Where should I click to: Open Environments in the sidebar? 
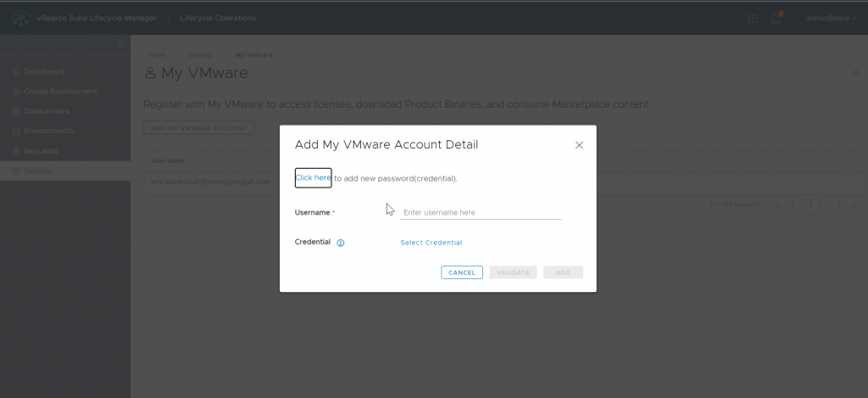[x=48, y=131]
